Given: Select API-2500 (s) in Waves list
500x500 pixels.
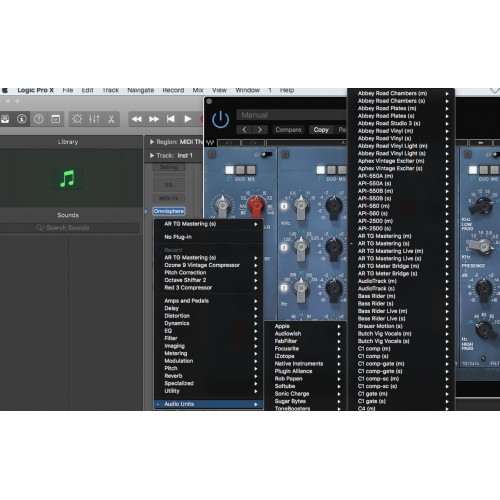Looking at the screenshot, I should (x=401, y=229).
